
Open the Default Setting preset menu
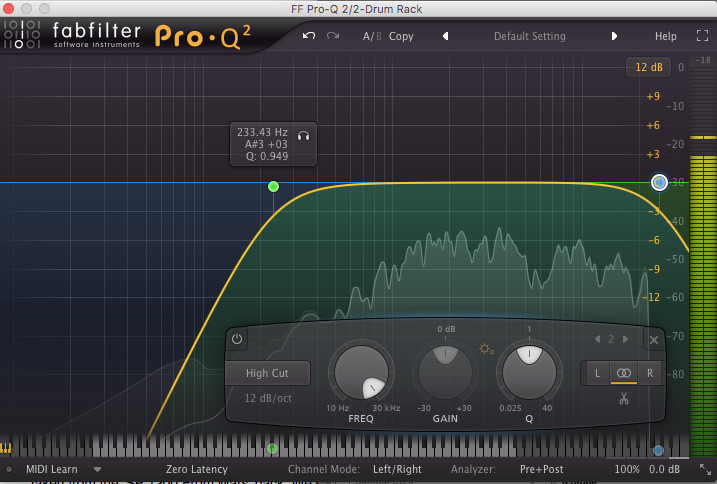(x=530, y=36)
